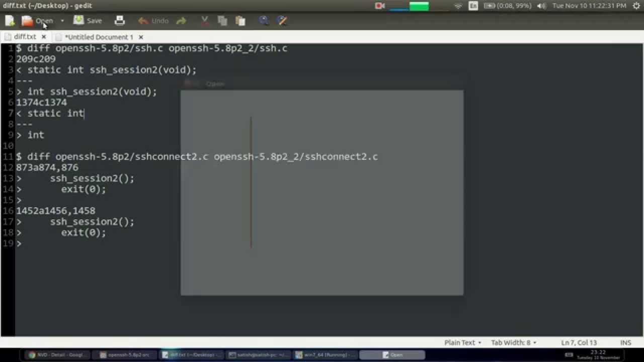Open the keyboard language indicator
Image resolution: width=644 pixels, height=362 pixels.
[473, 6]
